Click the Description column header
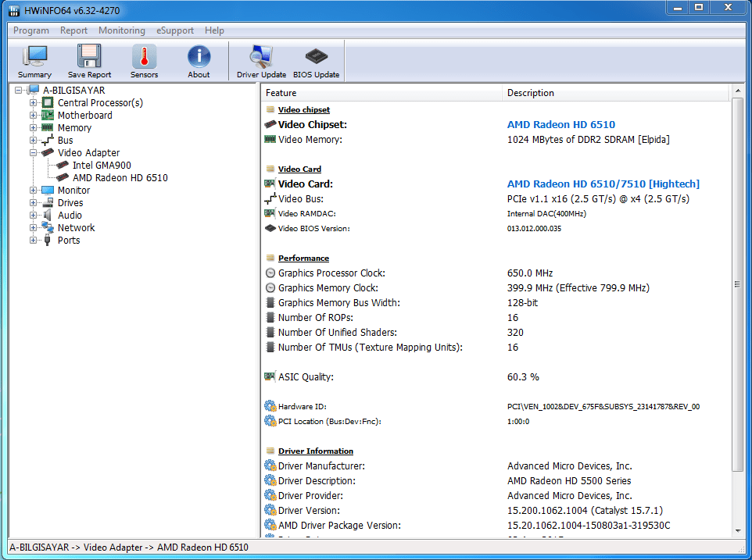Image resolution: width=752 pixels, height=560 pixels. tap(616, 93)
